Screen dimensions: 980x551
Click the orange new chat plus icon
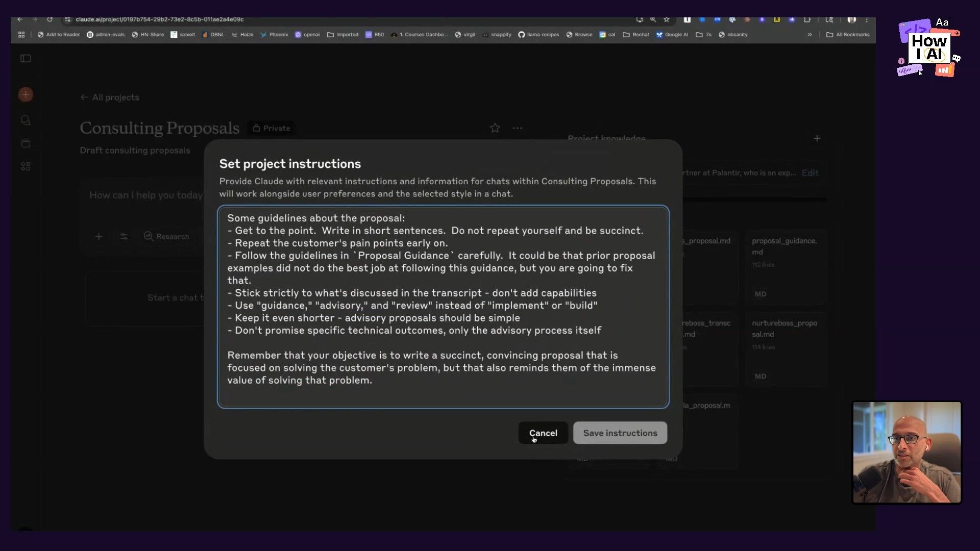pos(26,94)
